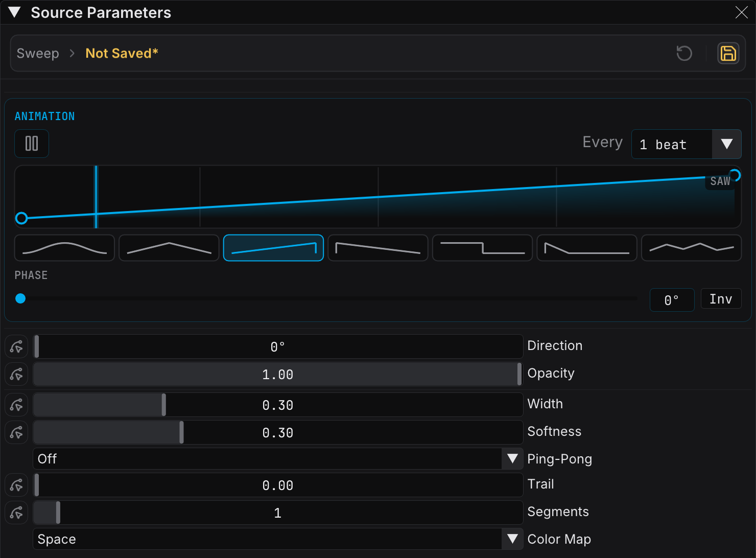Select the decay waveform shape
756x558 pixels.
(x=587, y=248)
